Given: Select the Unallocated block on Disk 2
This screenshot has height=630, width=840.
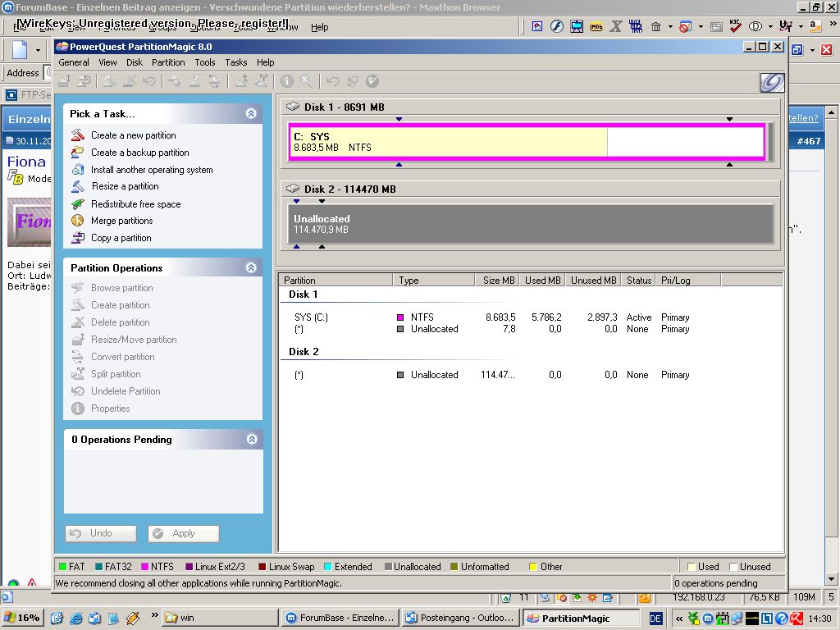Looking at the screenshot, I should [x=531, y=224].
